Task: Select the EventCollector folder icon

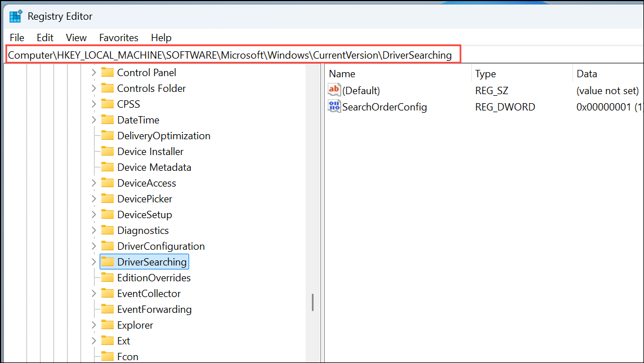Action: click(x=108, y=293)
